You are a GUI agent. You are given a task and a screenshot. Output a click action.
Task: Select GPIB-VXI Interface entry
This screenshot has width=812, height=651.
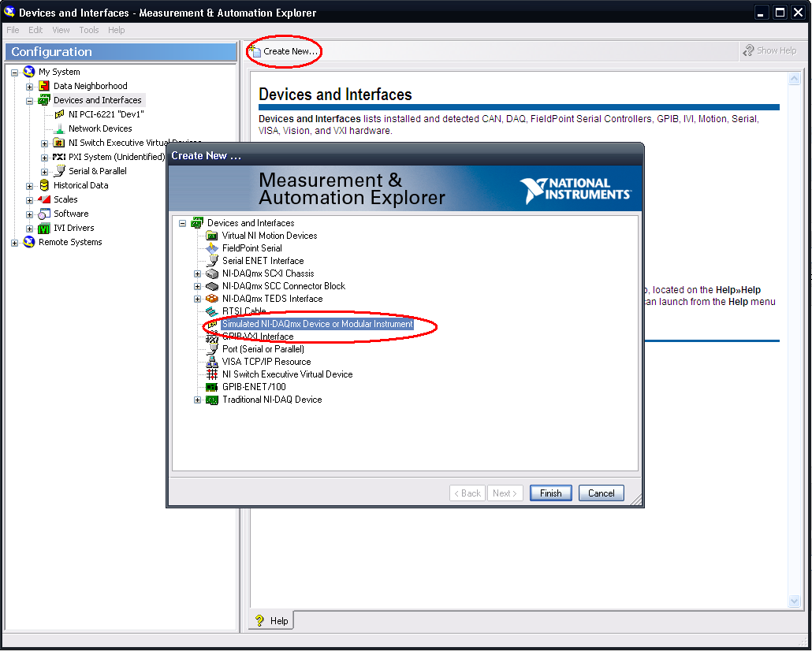coord(257,337)
